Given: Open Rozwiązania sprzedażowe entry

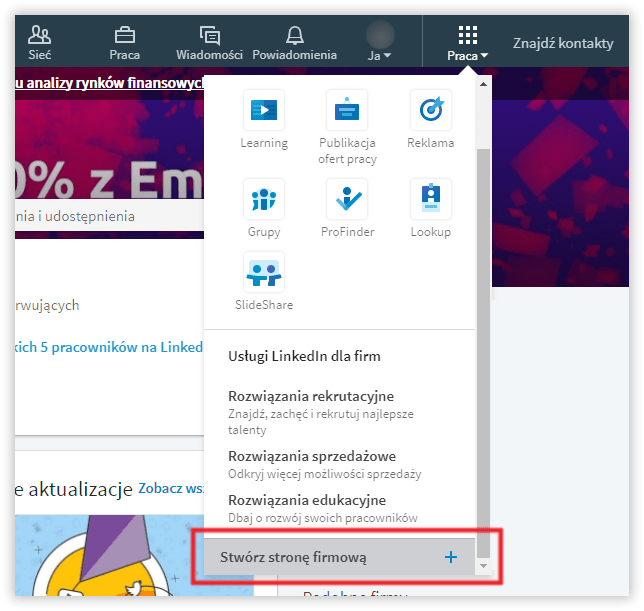Looking at the screenshot, I should coord(324,464).
